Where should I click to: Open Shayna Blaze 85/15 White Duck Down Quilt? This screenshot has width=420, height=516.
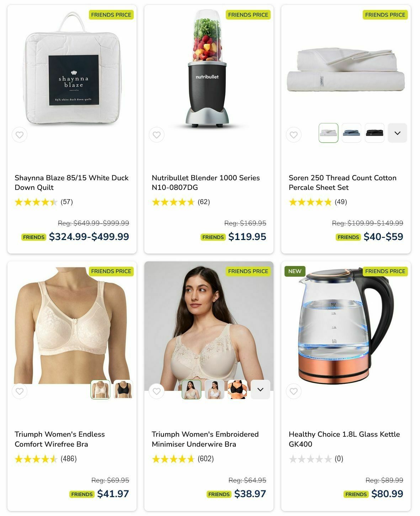click(x=71, y=182)
